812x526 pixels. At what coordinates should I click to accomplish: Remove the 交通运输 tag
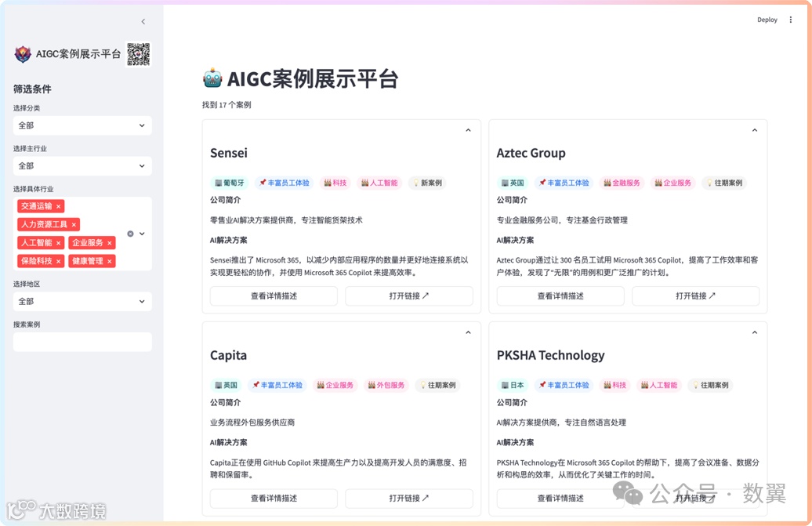coord(59,206)
